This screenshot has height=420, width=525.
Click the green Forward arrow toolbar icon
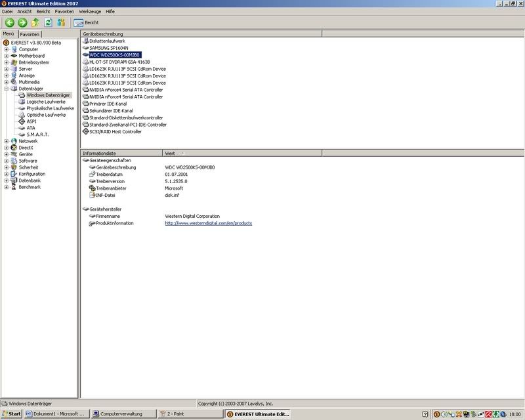click(22, 22)
